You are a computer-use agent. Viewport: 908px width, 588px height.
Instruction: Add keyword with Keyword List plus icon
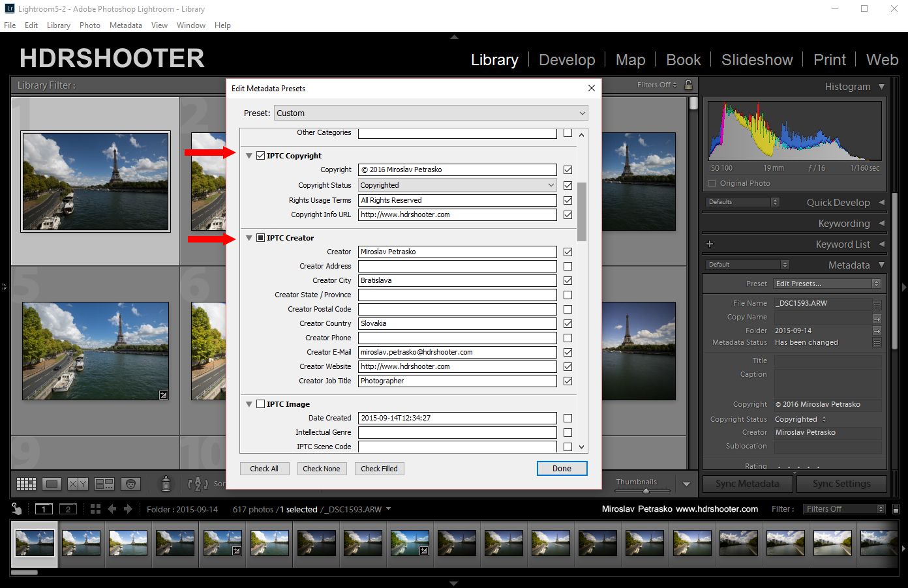710,244
